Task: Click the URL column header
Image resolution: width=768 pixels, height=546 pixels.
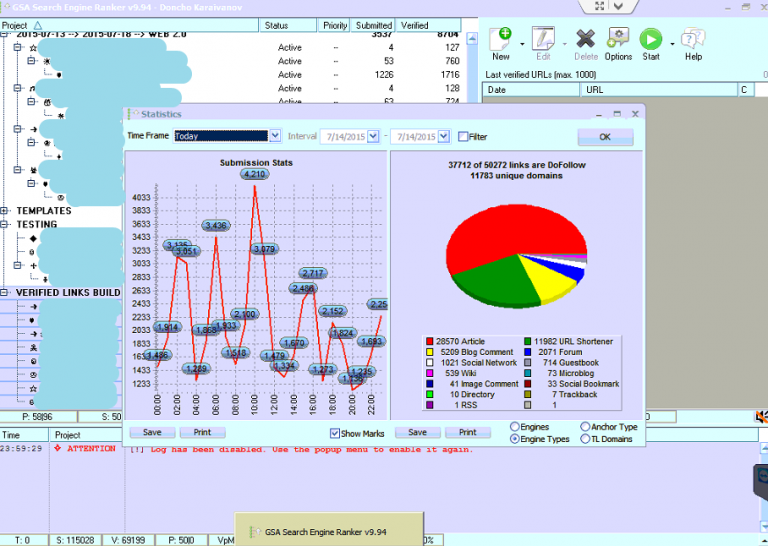Action: point(659,90)
